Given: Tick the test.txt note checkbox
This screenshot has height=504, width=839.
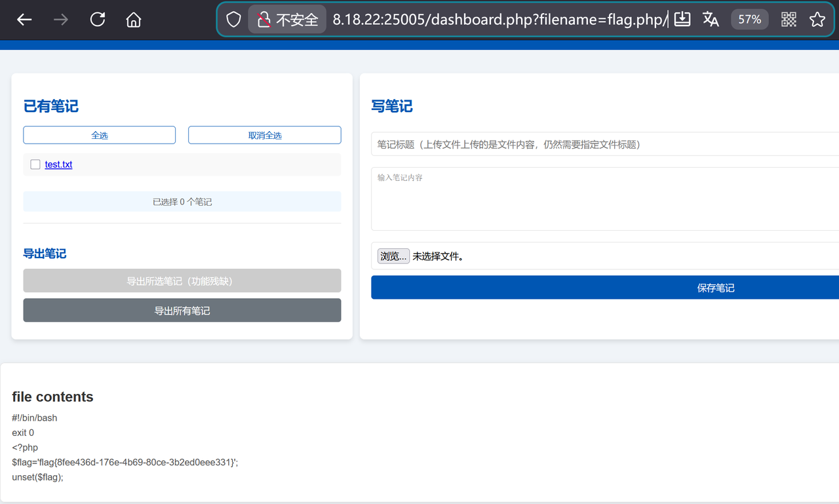Looking at the screenshot, I should [35, 165].
